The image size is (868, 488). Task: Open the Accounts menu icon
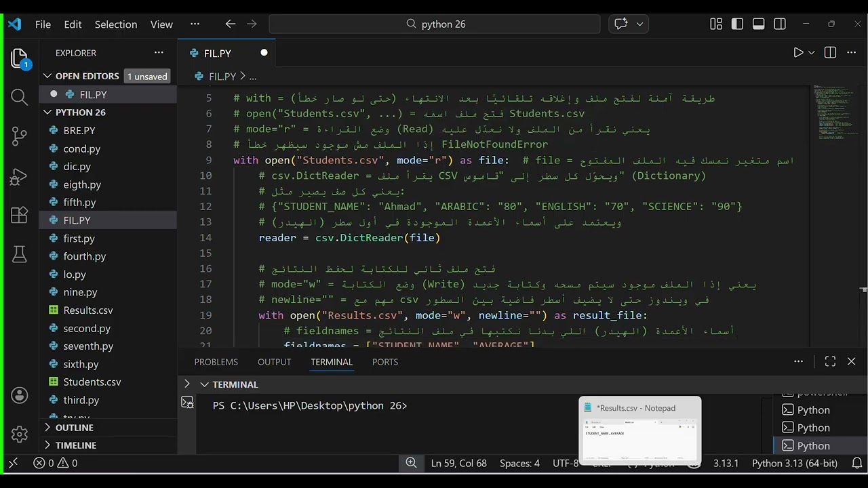20,396
